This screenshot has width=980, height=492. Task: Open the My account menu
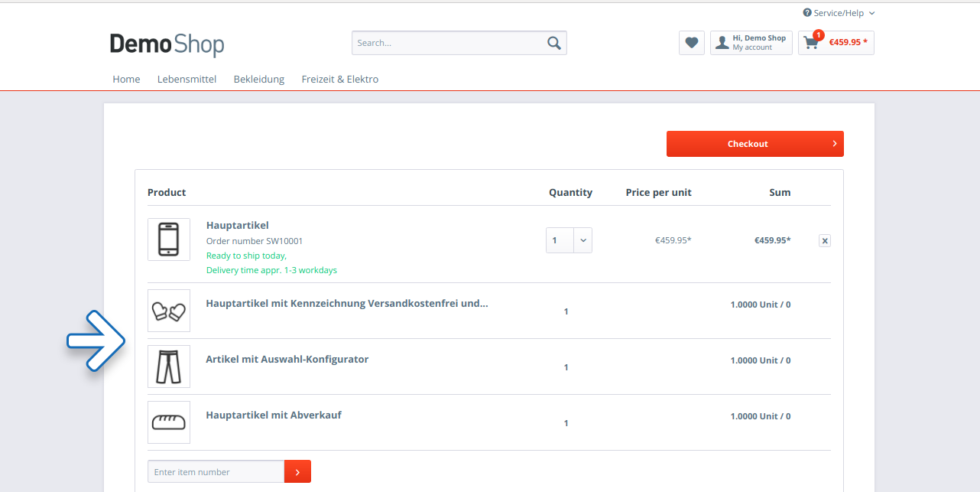(751, 43)
